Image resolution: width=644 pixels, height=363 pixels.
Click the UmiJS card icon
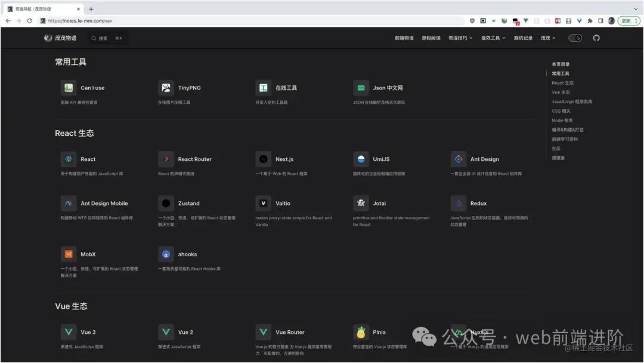[361, 159]
